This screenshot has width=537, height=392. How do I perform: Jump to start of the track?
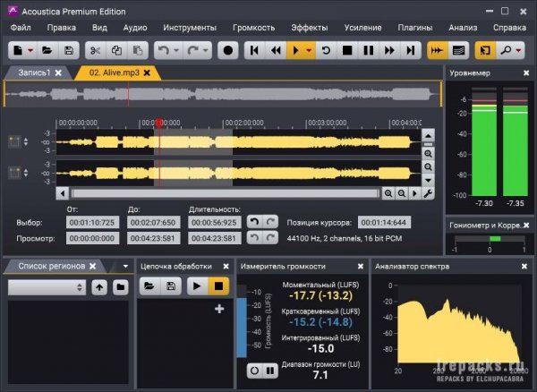pos(254,51)
